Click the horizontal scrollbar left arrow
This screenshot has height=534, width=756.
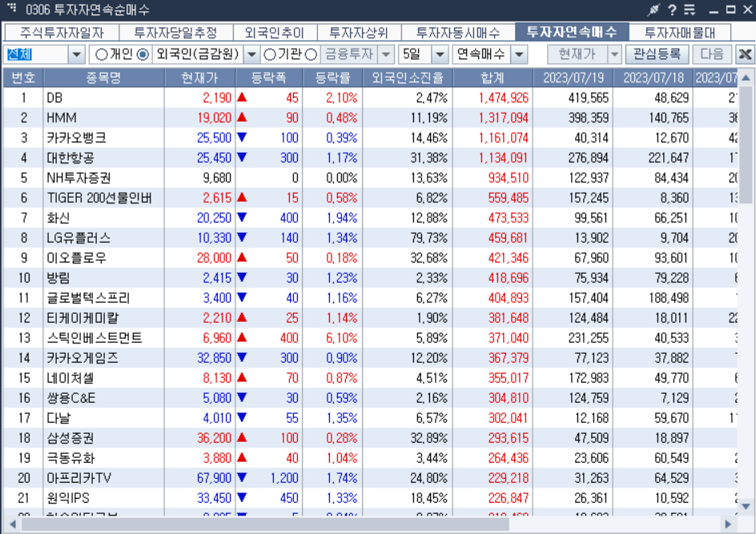point(13,524)
